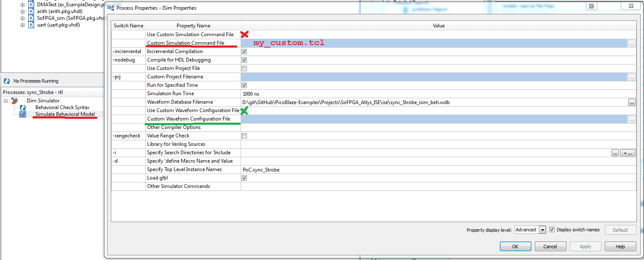Screen dimensions: 644x260
Task: Click the SoFPGA_sim package file icon
Action: click(31, 18)
